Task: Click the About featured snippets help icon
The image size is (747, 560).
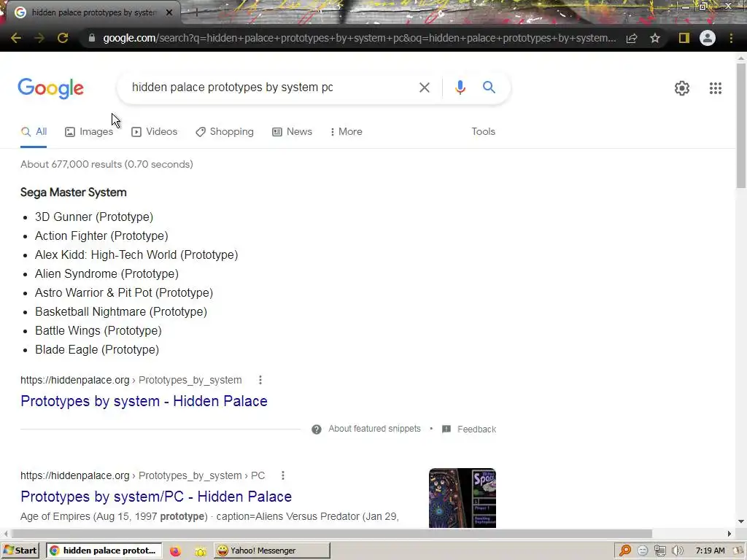Action: click(x=317, y=429)
